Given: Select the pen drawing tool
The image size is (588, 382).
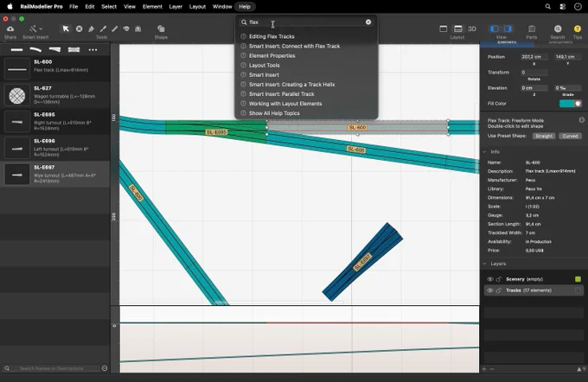Looking at the screenshot, I should (x=103, y=29).
